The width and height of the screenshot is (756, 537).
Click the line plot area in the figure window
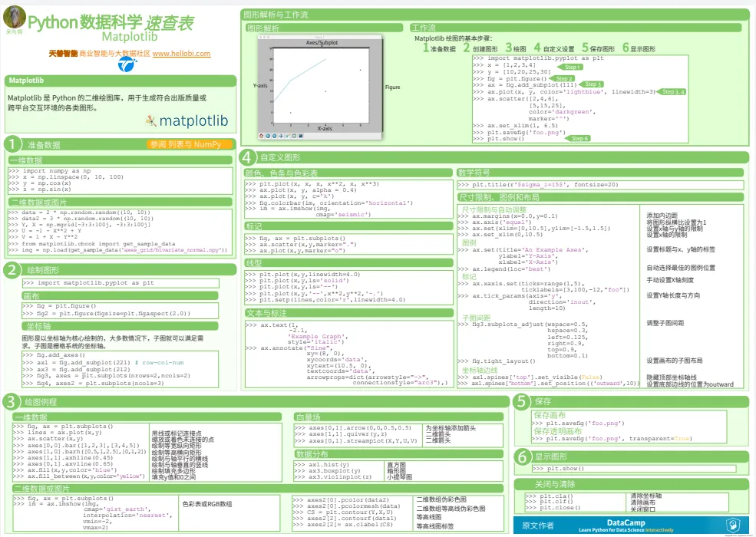click(x=321, y=85)
